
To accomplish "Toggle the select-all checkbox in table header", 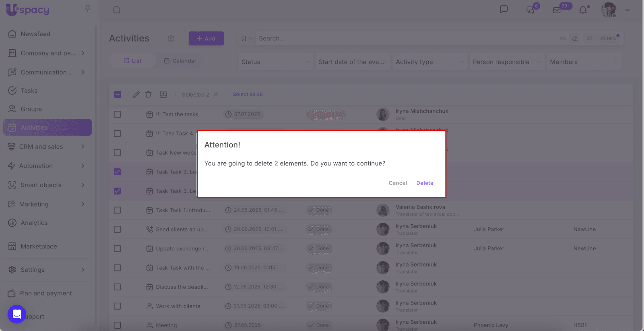I will 118,95.
